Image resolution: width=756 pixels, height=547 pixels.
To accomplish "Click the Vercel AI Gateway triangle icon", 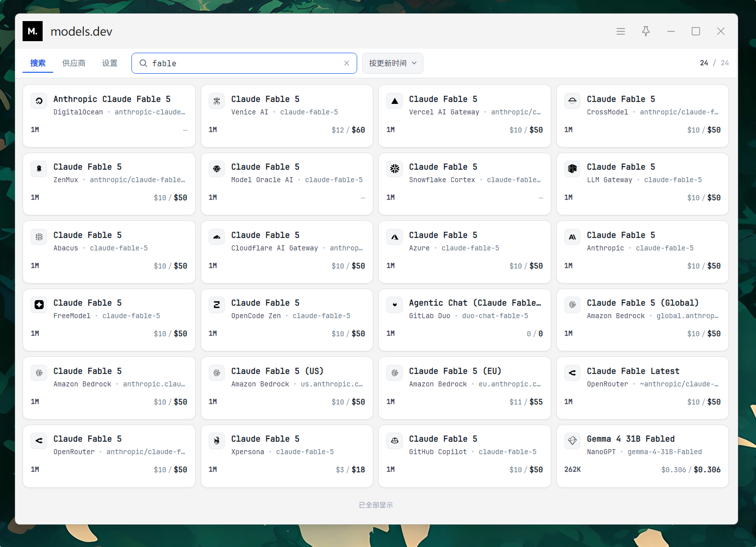I will (395, 101).
